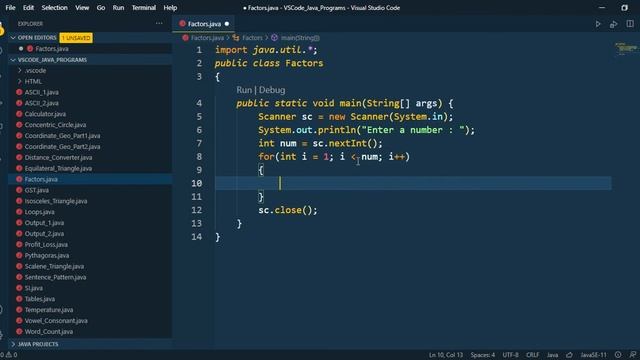Click Factors.java in the breadcrumb
The height and width of the screenshot is (360, 640).
point(207,38)
